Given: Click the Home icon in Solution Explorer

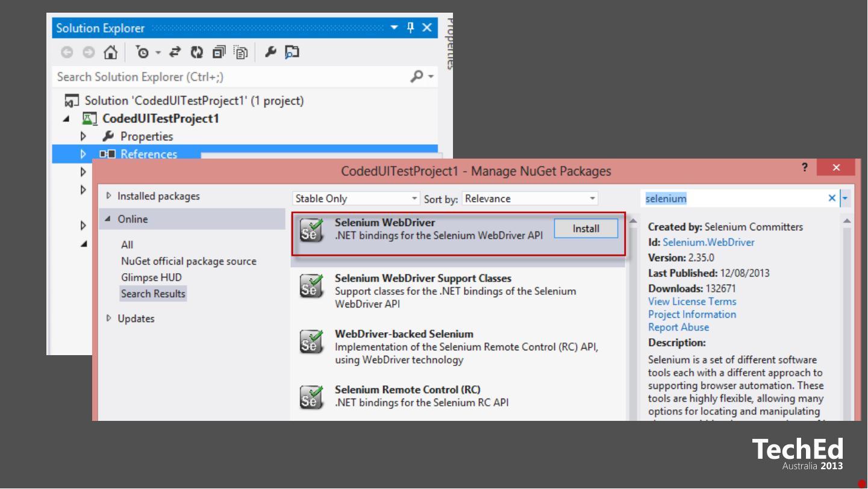Looking at the screenshot, I should 110,52.
